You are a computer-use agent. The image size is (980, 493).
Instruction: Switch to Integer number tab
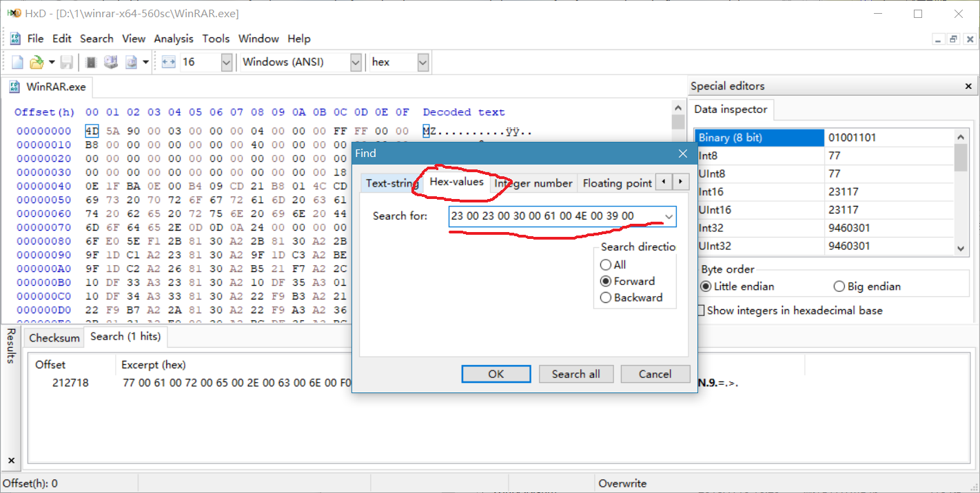tap(533, 183)
